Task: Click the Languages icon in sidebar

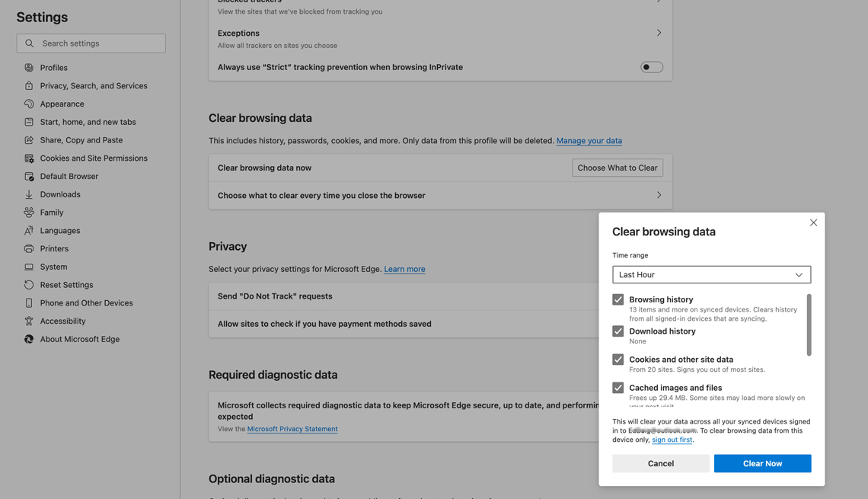Action: (x=29, y=230)
